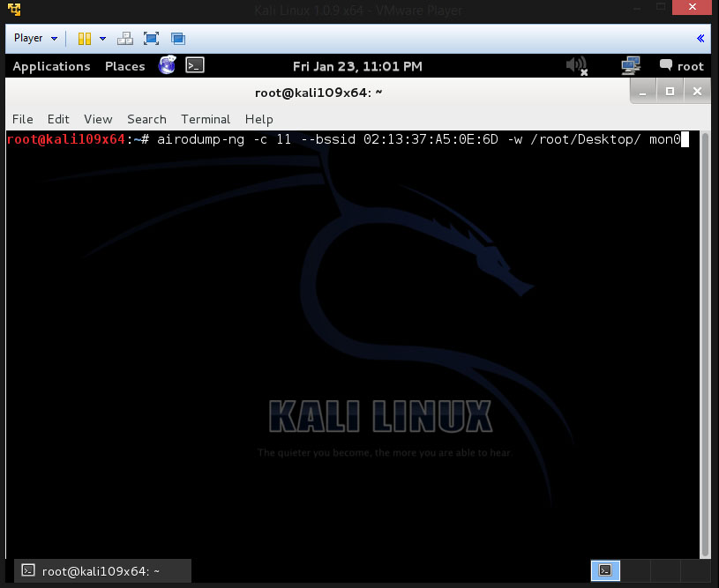
Task: Launch terminal from top panel
Action: [195, 65]
